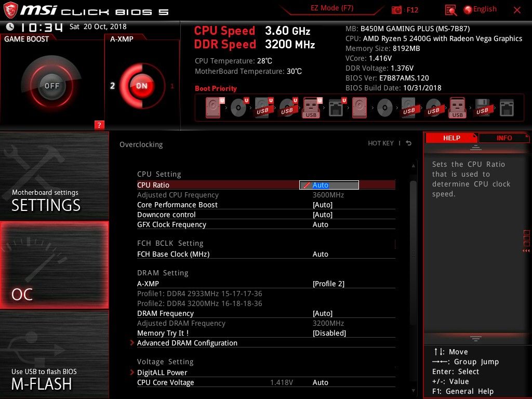Image resolution: width=532 pixels, height=399 pixels.
Task: Select the UEFI hard disk boot device icon
Action: [x=215, y=108]
